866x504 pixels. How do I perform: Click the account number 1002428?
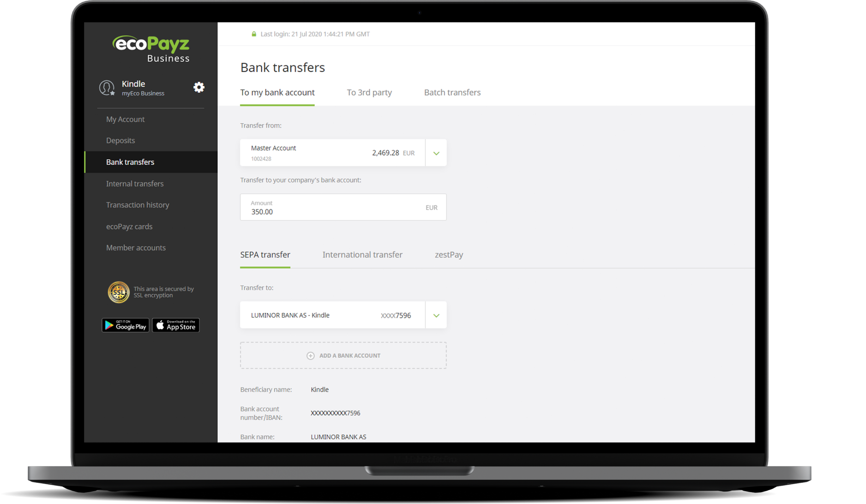(261, 159)
